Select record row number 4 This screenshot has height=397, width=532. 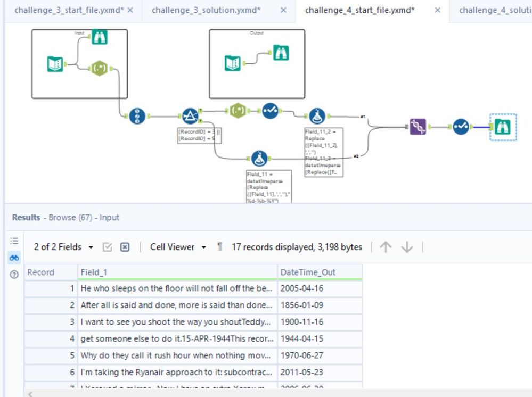pyautogui.click(x=51, y=338)
